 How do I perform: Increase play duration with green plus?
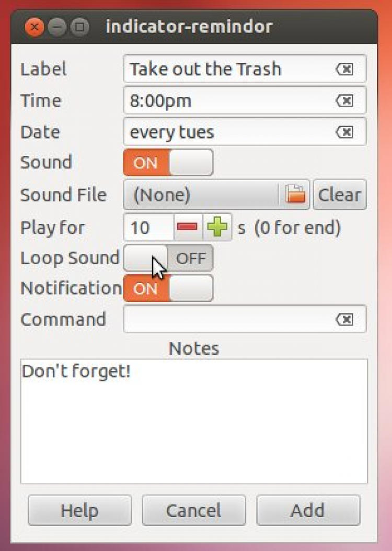[217, 228]
